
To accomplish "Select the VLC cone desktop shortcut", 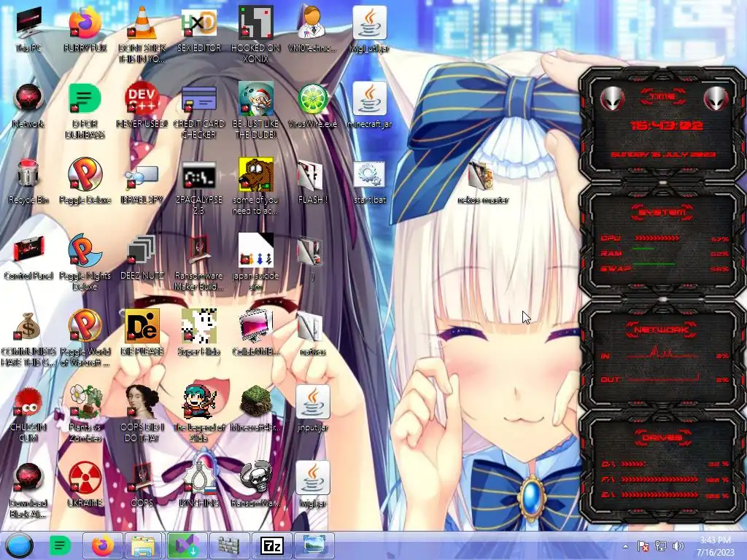I will point(142,34).
